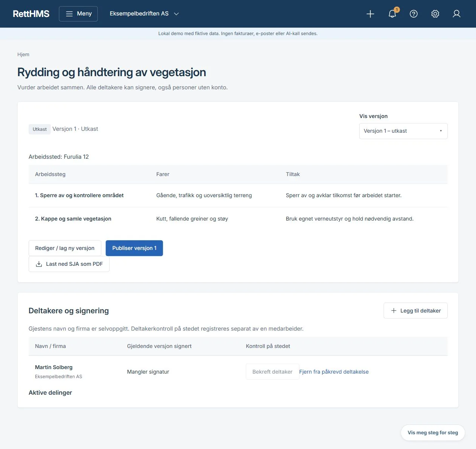
Task: Click participant name Martin Solberg
Action: point(54,367)
